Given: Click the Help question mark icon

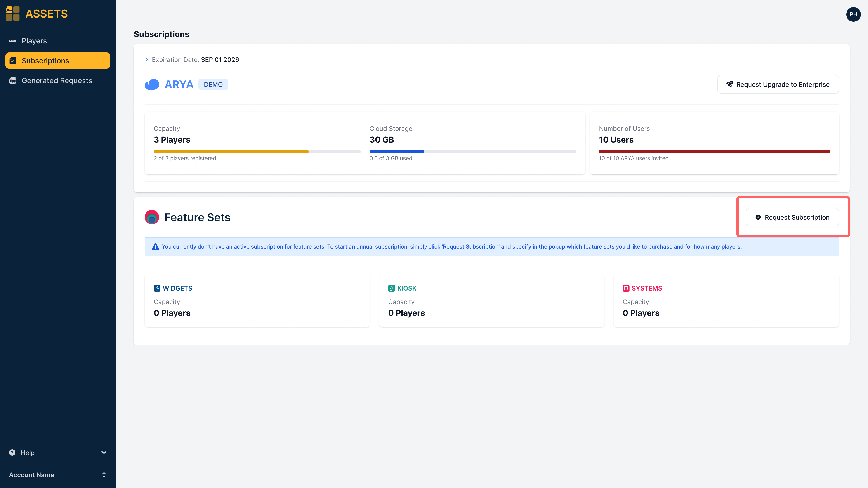Looking at the screenshot, I should (x=12, y=453).
